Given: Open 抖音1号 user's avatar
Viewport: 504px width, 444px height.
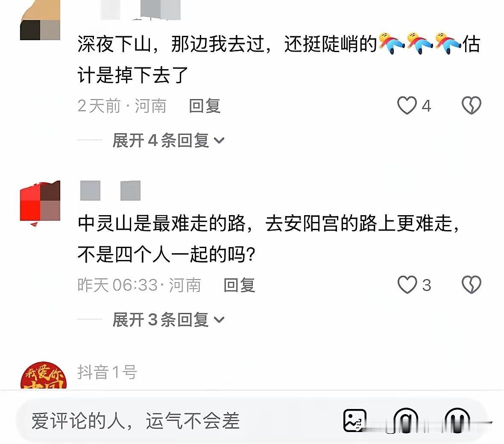Looking at the screenshot, I should click(x=44, y=375).
